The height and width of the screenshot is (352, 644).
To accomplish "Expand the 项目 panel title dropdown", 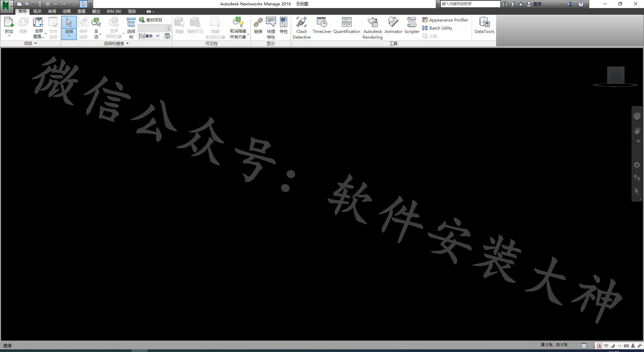I will (x=30, y=43).
